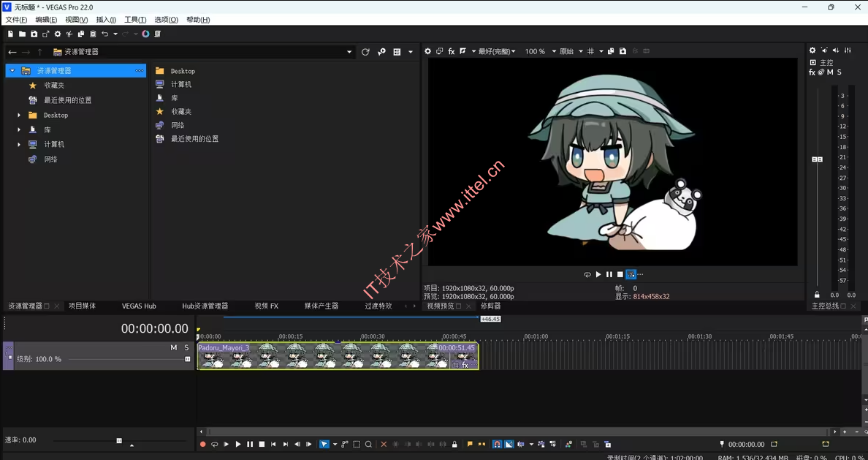Screen dimensions: 868x460
Task: Click the master volume fader handle
Action: [817, 159]
